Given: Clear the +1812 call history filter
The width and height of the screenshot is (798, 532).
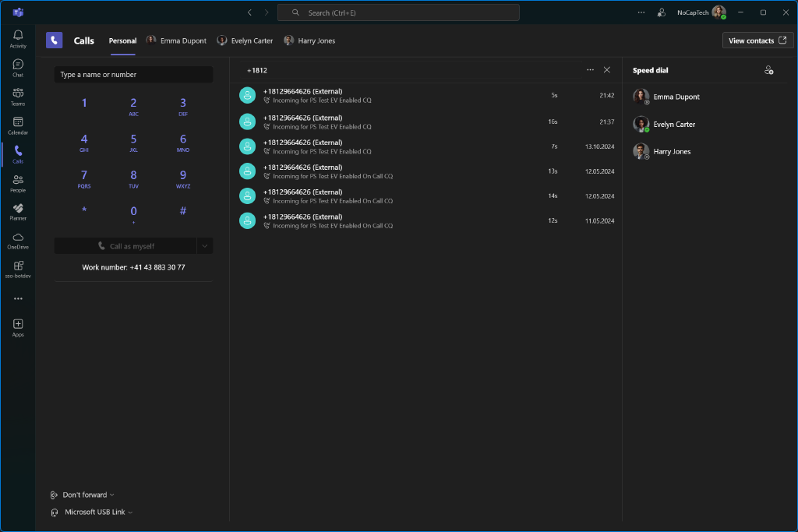Looking at the screenshot, I should point(607,70).
